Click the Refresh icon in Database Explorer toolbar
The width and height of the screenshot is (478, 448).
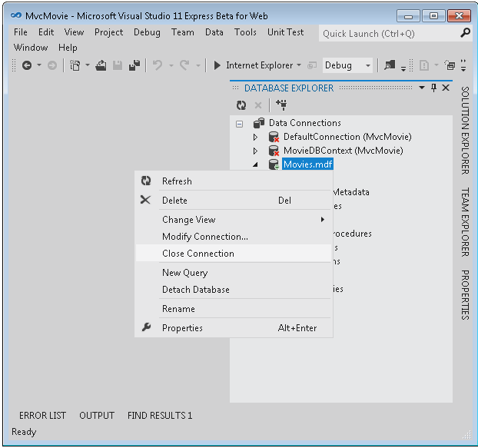point(241,105)
